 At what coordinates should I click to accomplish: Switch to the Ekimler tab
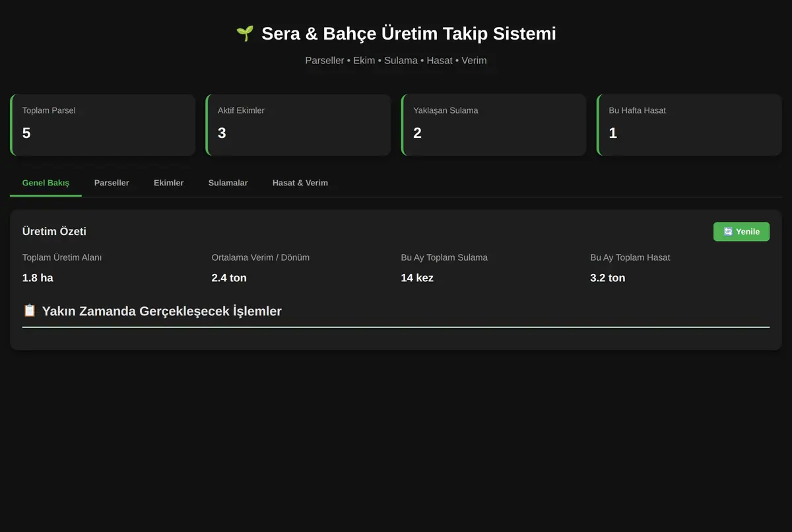169,183
